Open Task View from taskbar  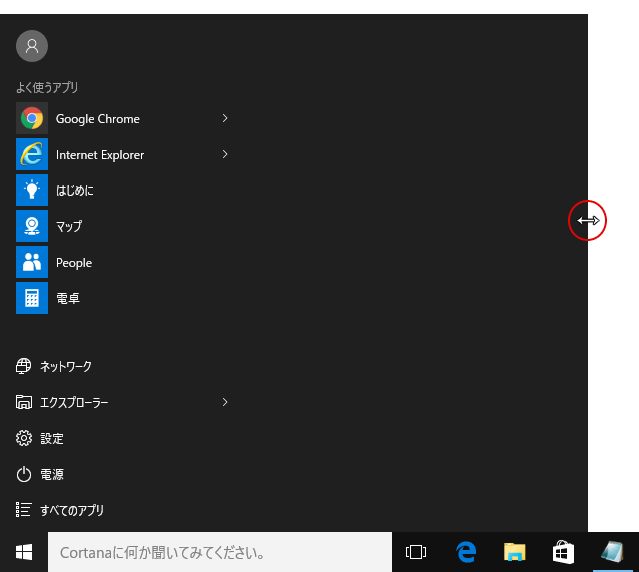(x=416, y=552)
